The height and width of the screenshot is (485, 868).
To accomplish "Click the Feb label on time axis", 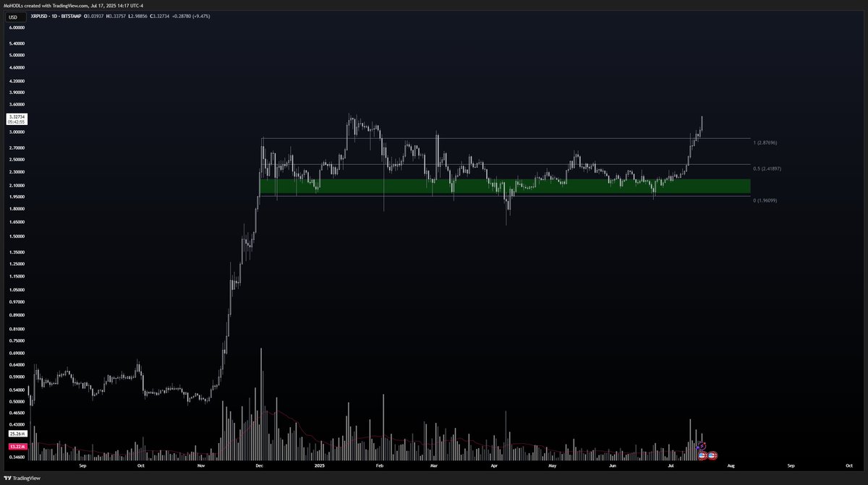I will [x=379, y=466].
